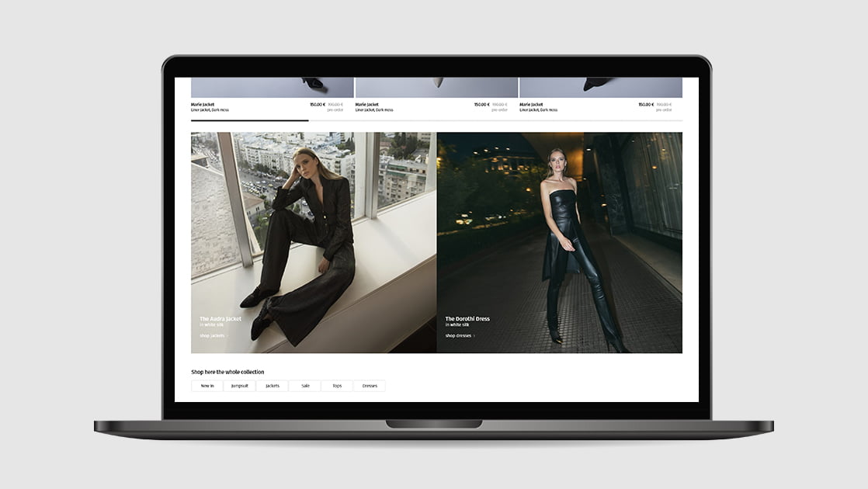Viewport: 868px width, 489px height.
Task: Select the Jumpsuit category button
Action: click(x=240, y=386)
